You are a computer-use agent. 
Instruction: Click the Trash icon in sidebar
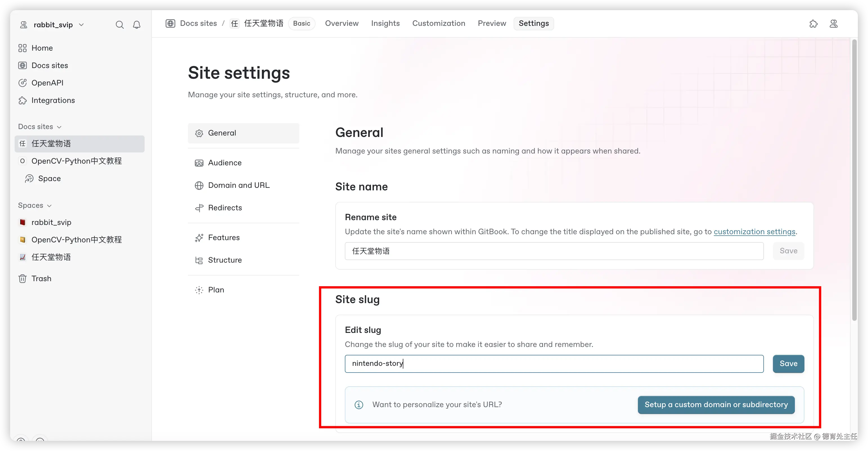[x=23, y=279]
